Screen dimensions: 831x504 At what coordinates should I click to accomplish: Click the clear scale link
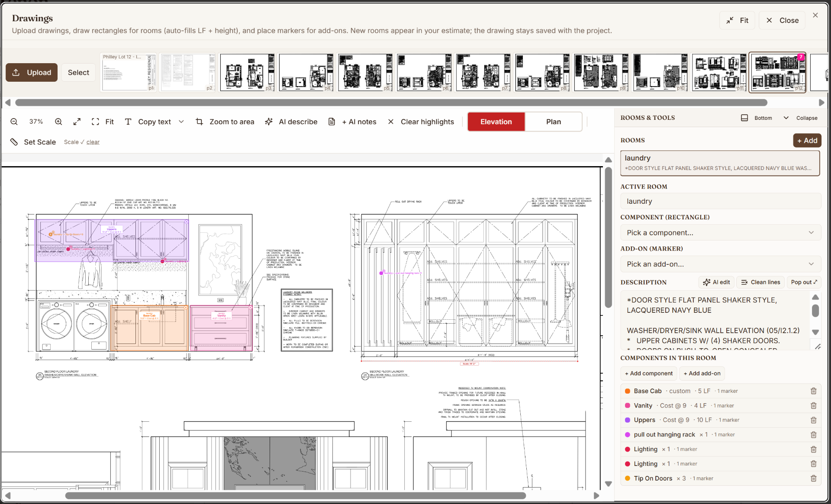[x=93, y=142]
